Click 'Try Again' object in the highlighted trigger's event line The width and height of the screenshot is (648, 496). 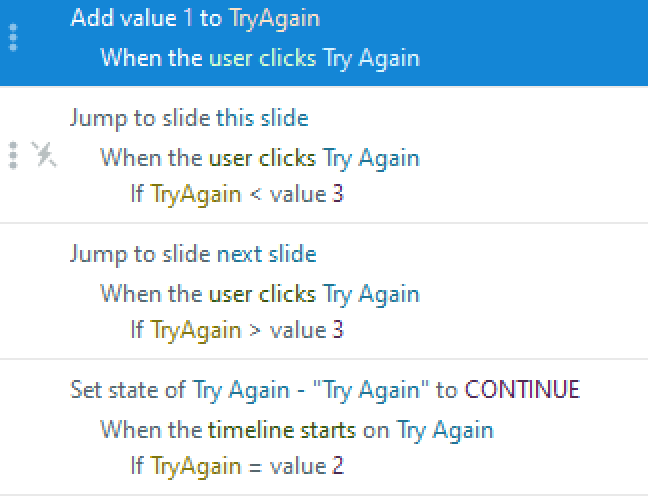tap(371, 57)
